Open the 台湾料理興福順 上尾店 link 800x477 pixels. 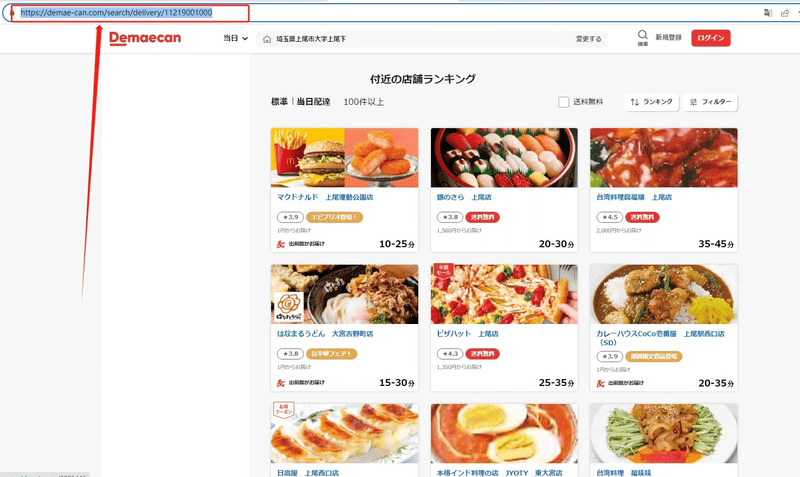click(634, 197)
